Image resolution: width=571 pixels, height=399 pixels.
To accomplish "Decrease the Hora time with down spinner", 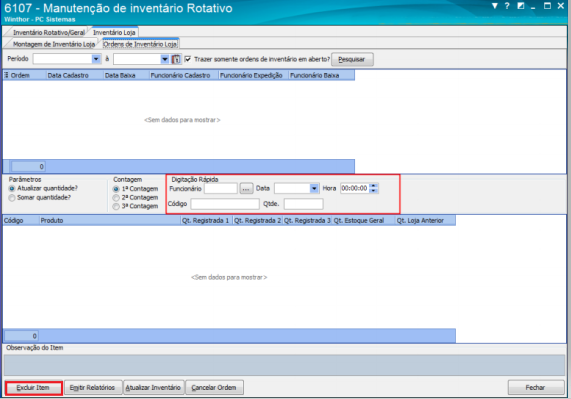I will point(373,191).
